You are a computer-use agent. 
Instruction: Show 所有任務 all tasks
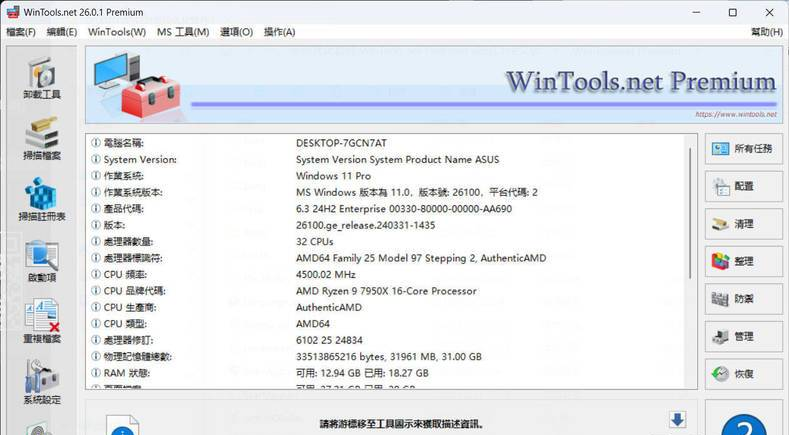click(742, 149)
